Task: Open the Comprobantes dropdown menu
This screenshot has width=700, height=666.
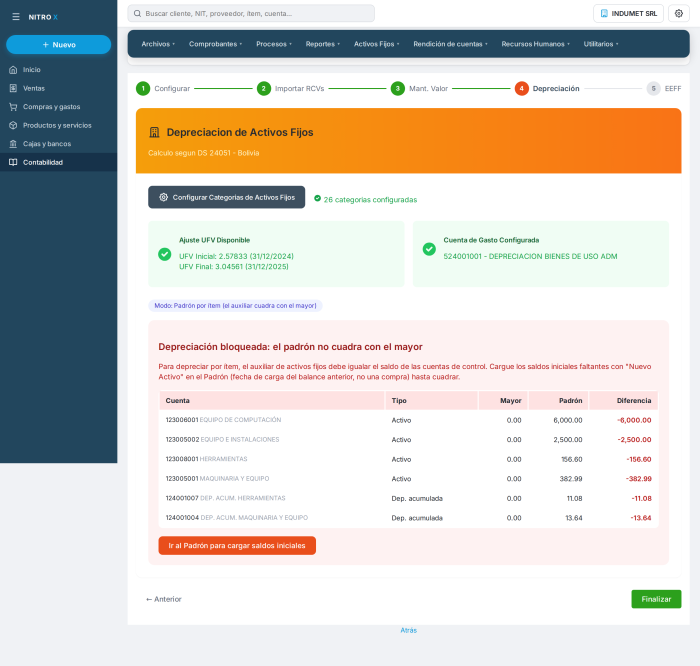Action: (215, 44)
